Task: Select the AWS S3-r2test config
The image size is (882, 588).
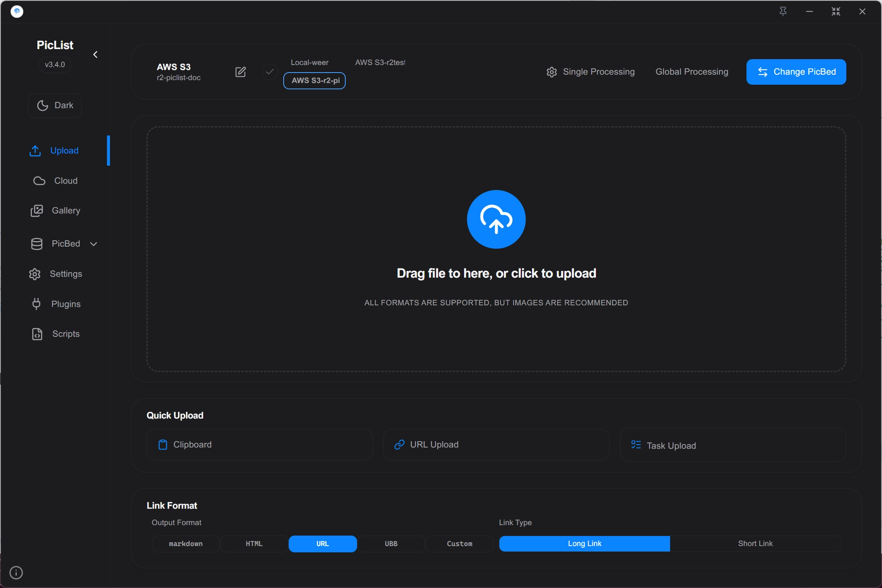Action: point(380,62)
